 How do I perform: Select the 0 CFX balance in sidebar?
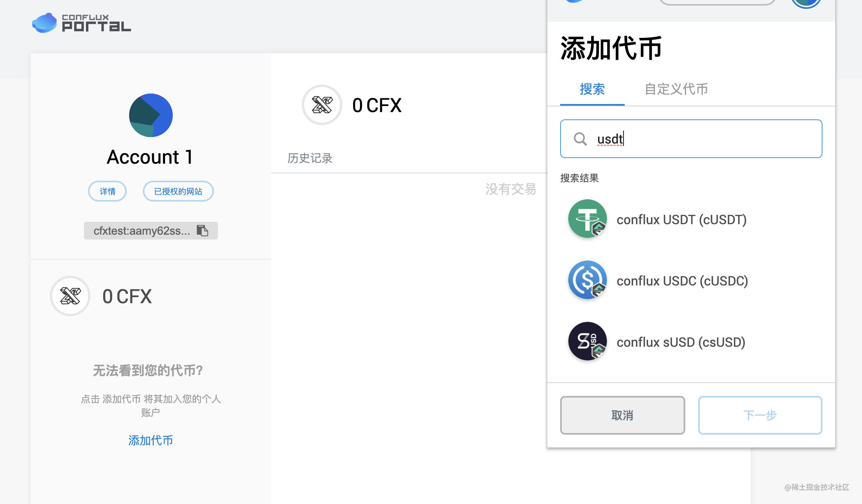click(x=127, y=297)
